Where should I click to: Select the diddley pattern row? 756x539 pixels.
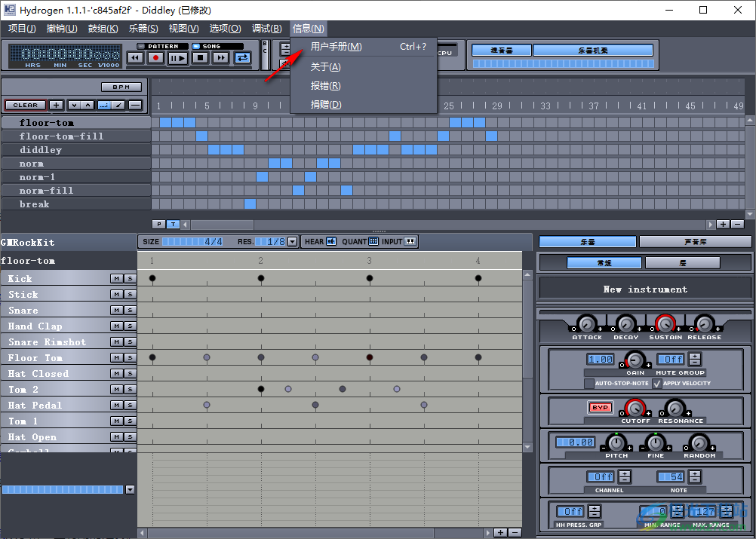point(76,150)
